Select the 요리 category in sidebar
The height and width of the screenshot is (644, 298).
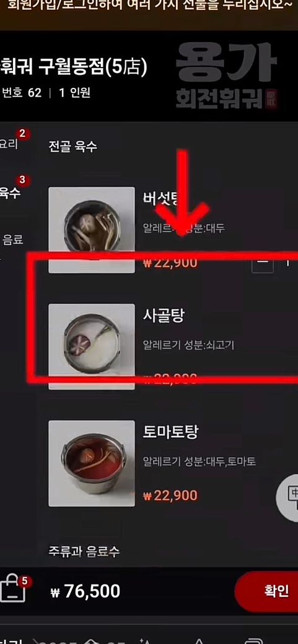(x=9, y=144)
